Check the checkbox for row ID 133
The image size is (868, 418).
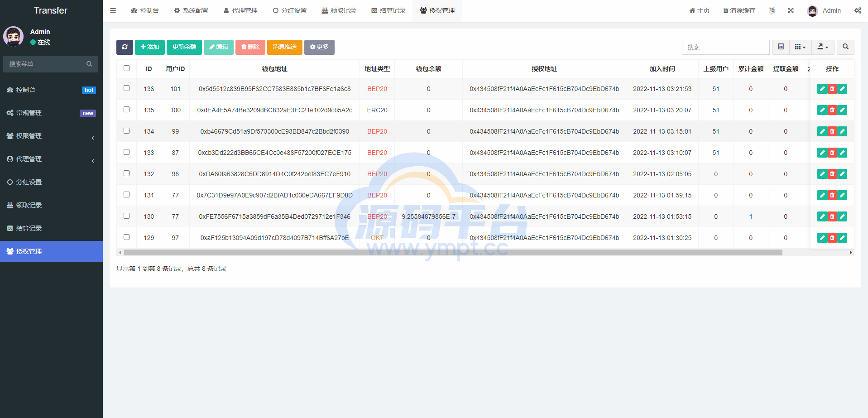pos(127,152)
